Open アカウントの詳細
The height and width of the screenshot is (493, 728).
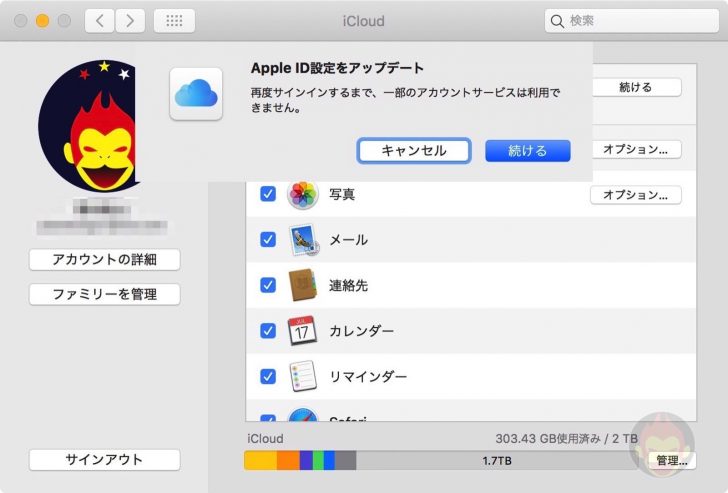(x=104, y=259)
